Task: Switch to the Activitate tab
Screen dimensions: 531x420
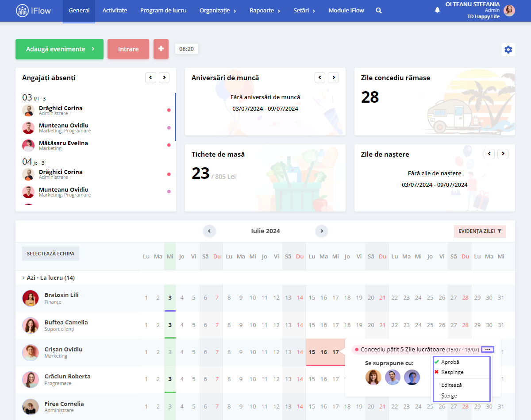Action: 115,11
